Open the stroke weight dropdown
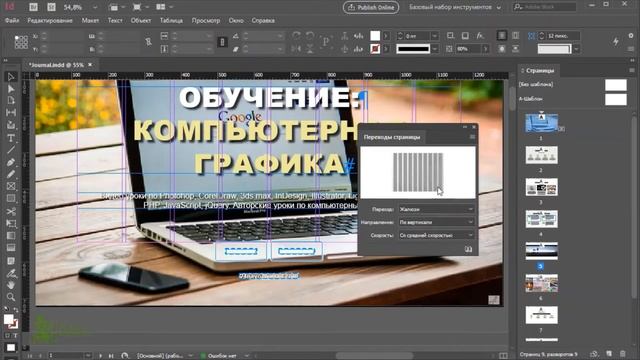The image size is (640, 360). tap(435, 36)
